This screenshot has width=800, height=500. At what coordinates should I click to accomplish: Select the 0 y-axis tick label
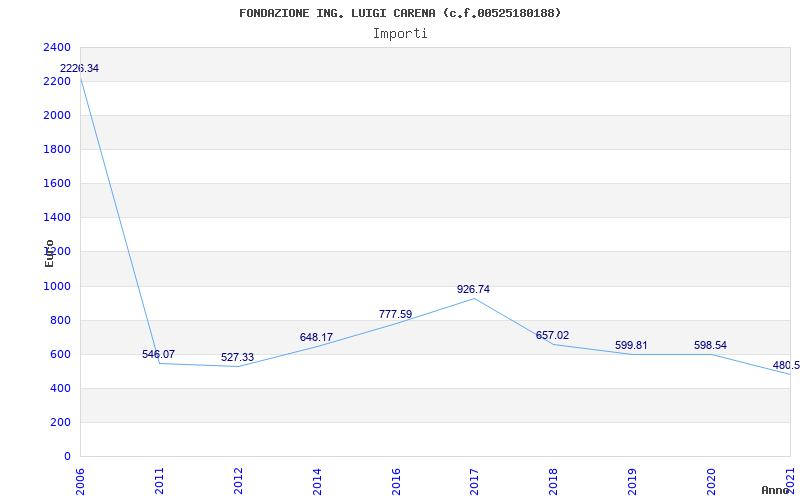click(x=67, y=457)
